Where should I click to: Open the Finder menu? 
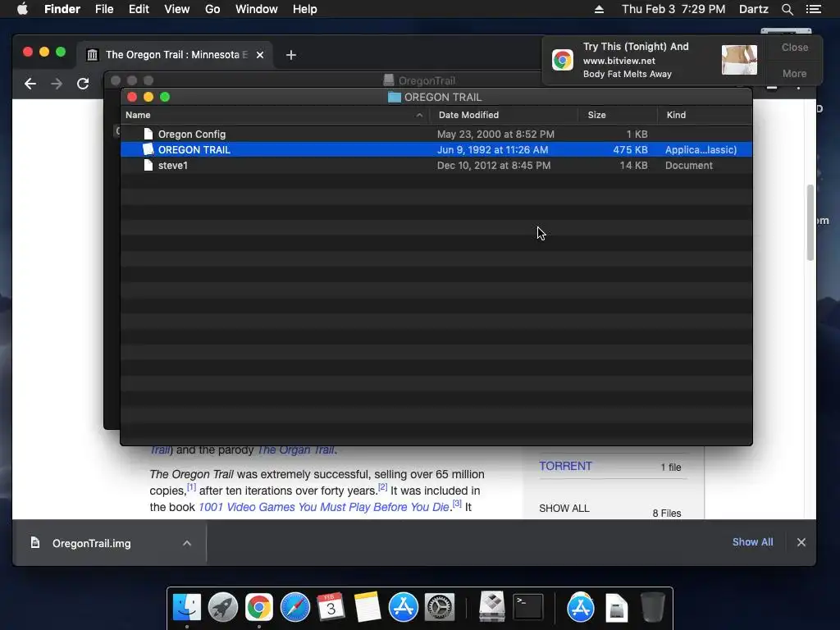click(x=62, y=9)
